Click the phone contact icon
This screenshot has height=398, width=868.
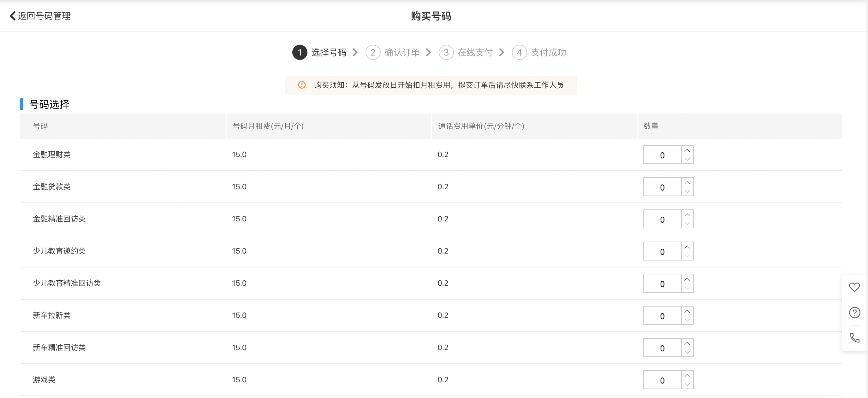[854, 337]
